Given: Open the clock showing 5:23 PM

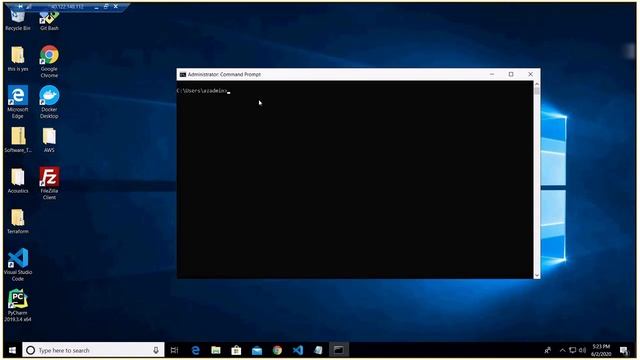Looking at the screenshot, I should coord(601,350).
